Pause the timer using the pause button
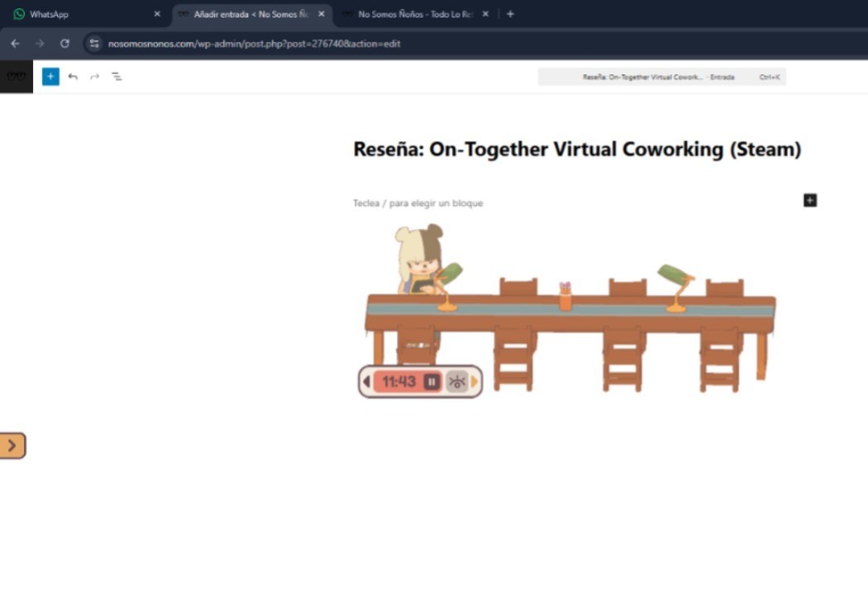 432,381
